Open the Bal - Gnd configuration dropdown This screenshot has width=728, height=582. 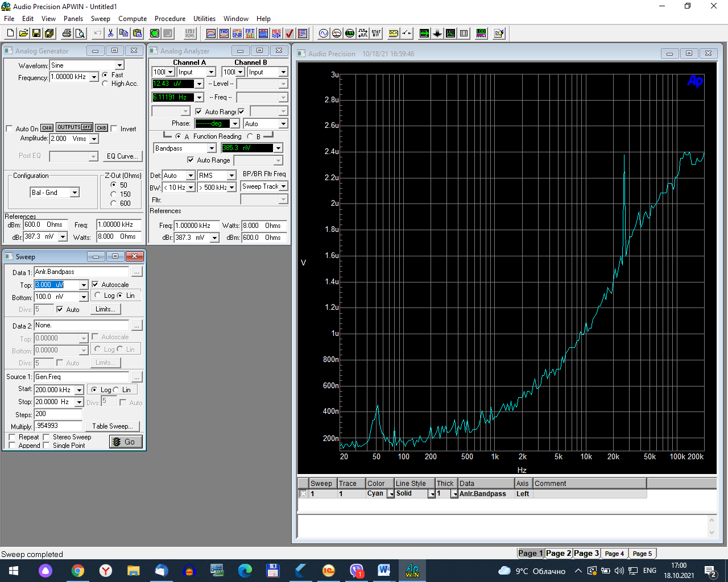click(x=75, y=193)
